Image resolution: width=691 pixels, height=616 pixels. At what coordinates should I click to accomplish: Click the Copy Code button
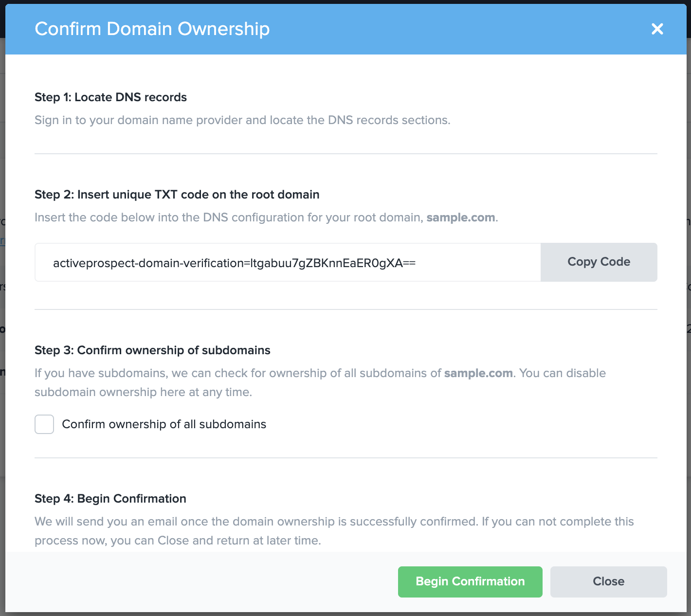click(x=599, y=262)
